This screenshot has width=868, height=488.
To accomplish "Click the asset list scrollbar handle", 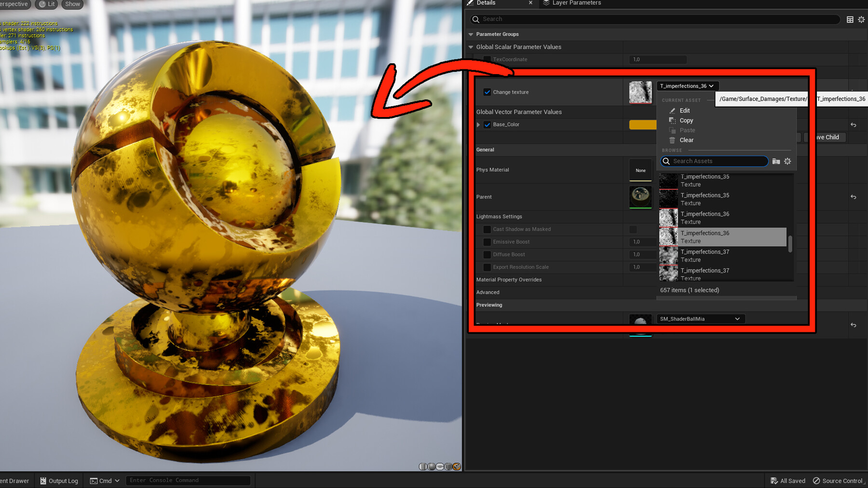I will 790,244.
